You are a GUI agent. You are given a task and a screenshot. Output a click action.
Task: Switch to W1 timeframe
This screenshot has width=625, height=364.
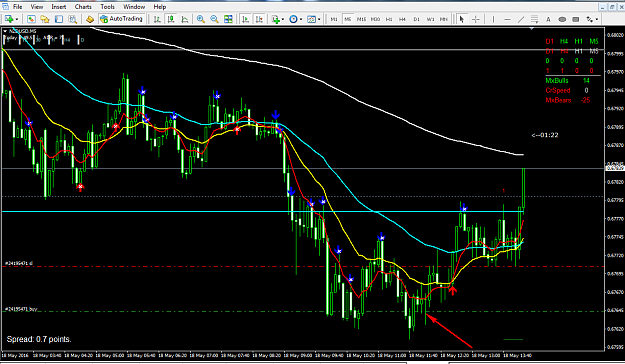430,19
